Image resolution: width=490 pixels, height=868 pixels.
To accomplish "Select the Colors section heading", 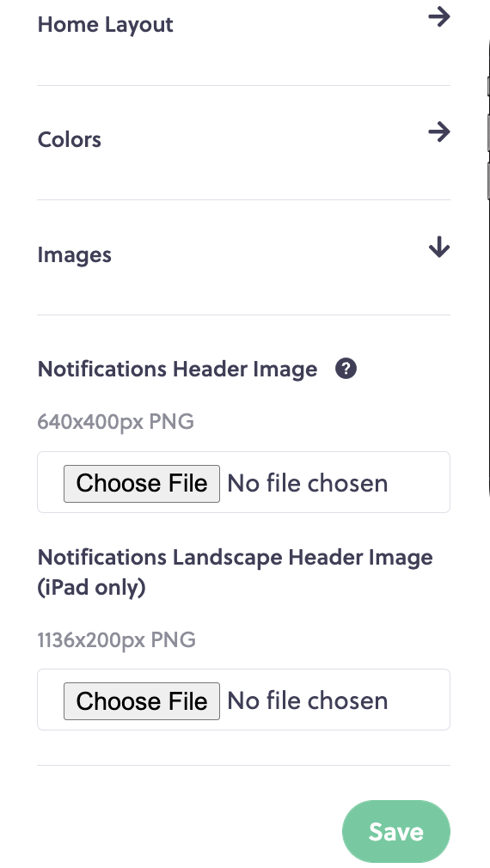I will (70, 139).
